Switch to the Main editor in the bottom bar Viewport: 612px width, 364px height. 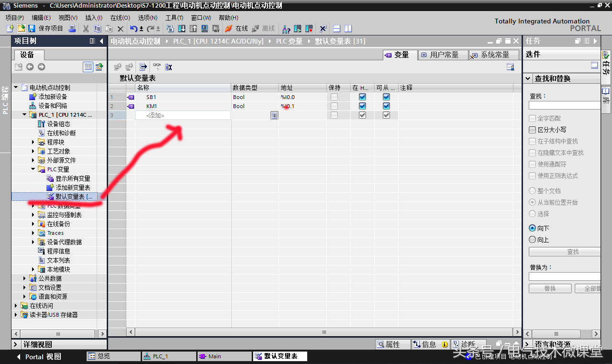(x=224, y=356)
